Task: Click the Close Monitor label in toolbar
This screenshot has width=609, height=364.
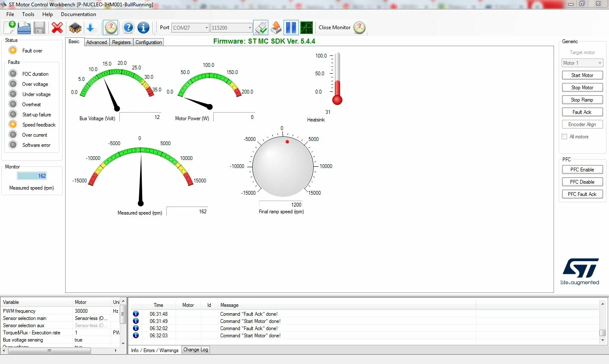Action: pyautogui.click(x=334, y=28)
